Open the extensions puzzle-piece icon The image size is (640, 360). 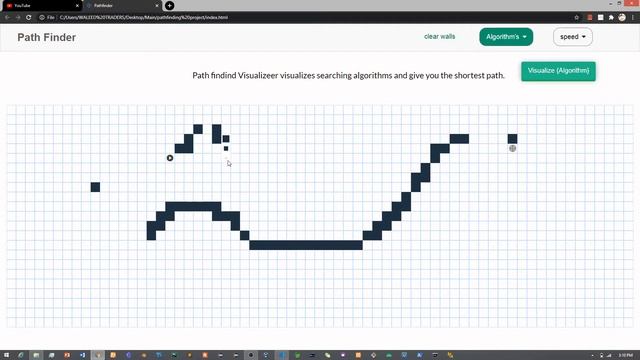(611, 18)
